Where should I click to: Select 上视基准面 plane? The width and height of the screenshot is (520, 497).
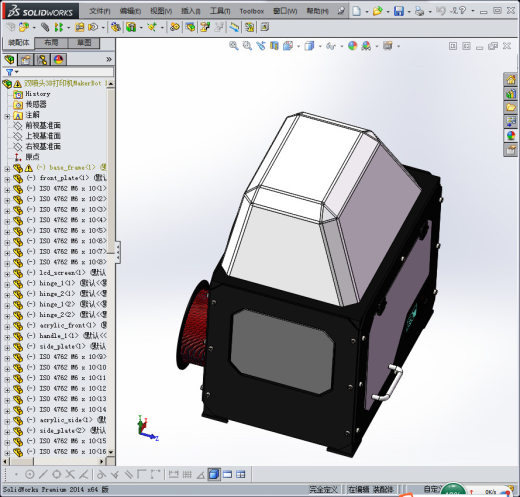tap(43, 136)
